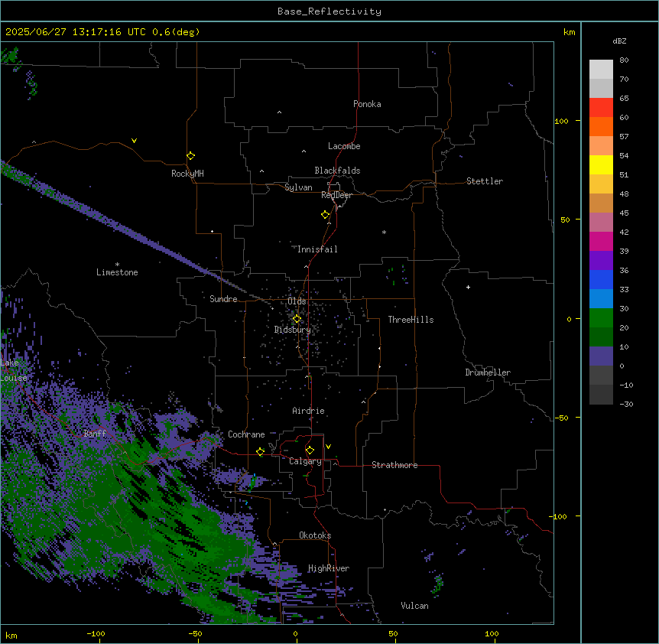Click the Olds town label
The image size is (659, 644).
click(x=297, y=301)
